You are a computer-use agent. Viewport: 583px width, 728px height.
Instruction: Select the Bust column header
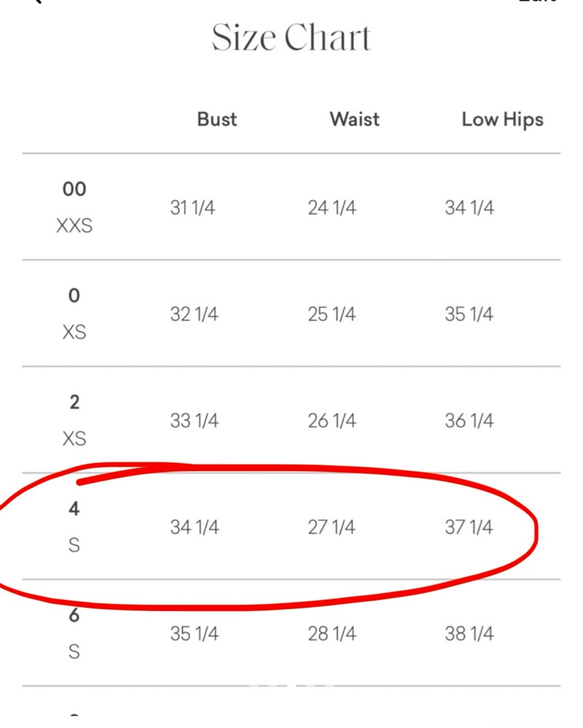click(x=217, y=119)
